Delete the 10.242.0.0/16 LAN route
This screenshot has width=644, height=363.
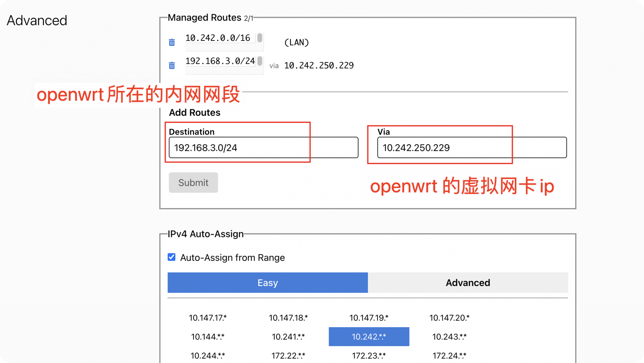[172, 42]
